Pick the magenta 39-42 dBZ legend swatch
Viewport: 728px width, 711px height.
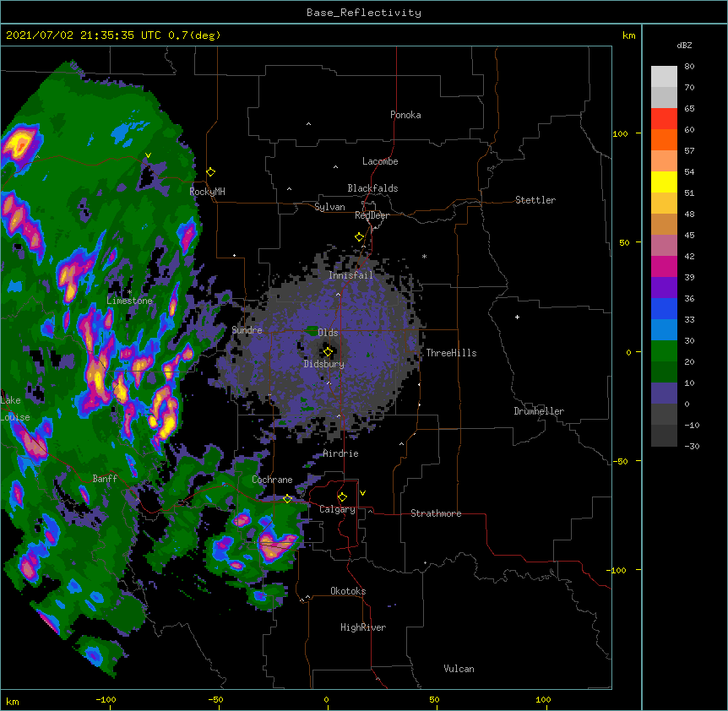[x=664, y=266]
